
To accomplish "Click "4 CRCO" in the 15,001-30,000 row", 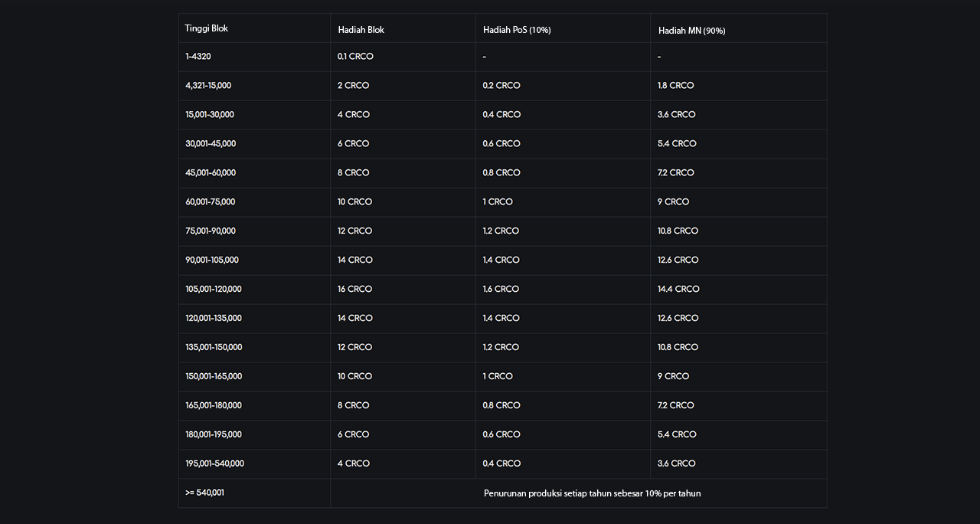I will click(x=354, y=115).
